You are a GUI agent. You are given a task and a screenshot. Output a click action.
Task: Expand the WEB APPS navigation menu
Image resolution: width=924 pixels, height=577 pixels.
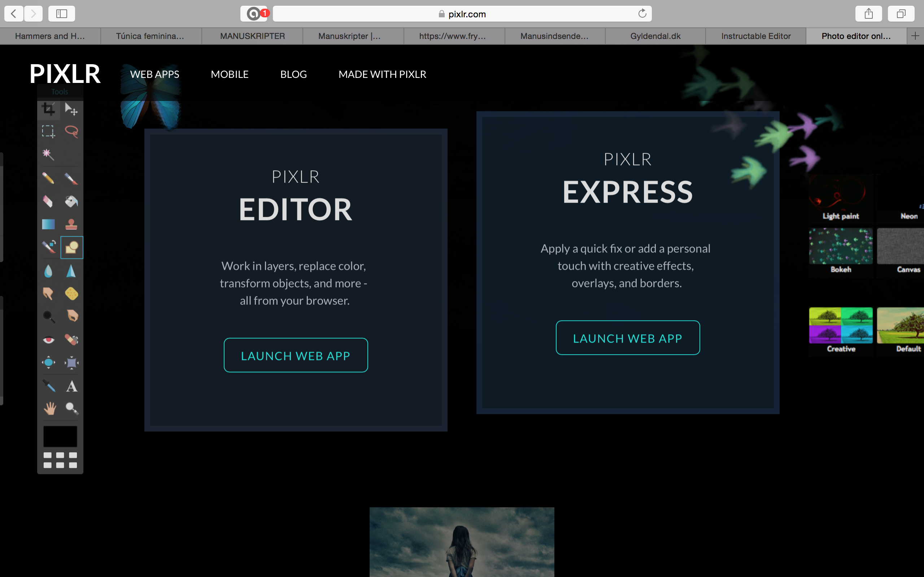coord(155,74)
